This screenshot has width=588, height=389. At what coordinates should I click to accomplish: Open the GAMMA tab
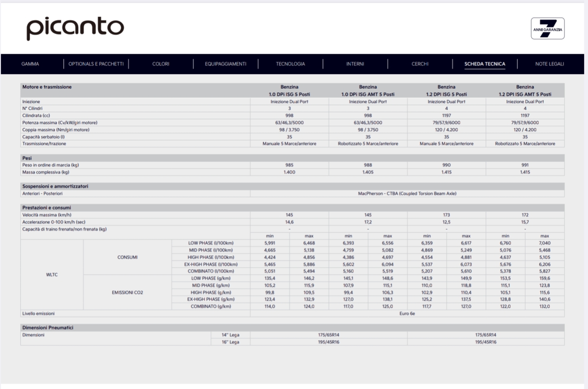tap(30, 64)
